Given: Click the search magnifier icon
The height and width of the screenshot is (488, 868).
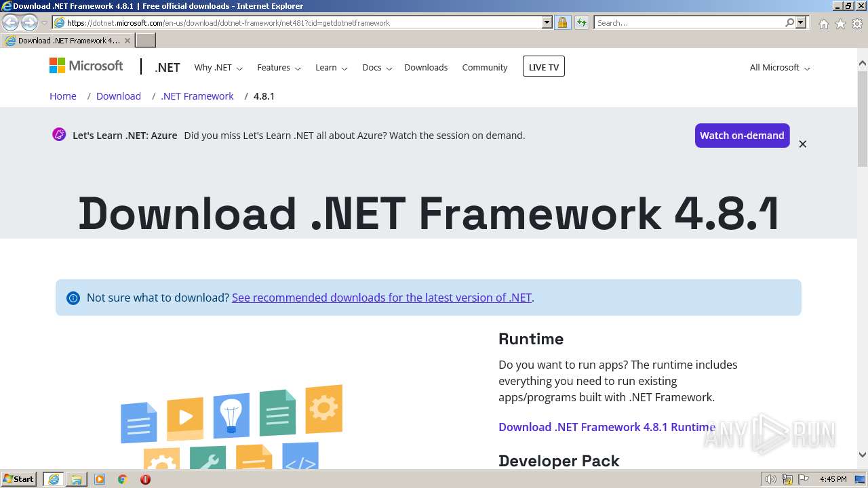Looking at the screenshot, I should coord(789,22).
